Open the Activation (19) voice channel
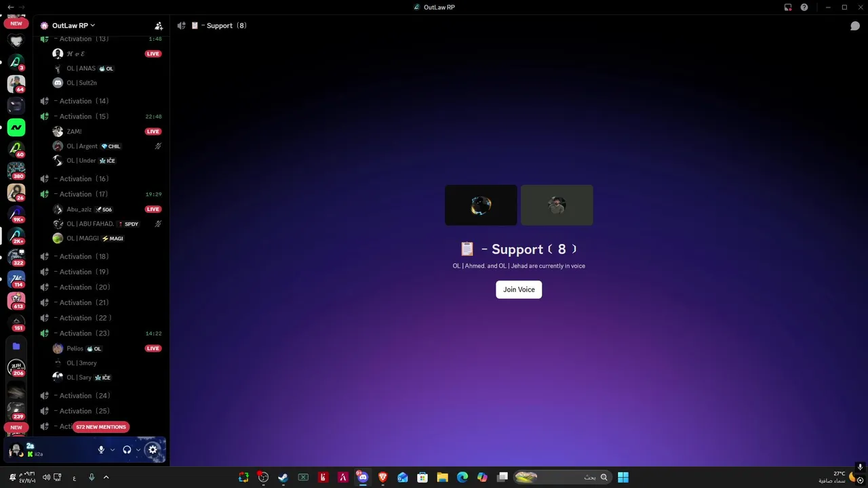 tap(100, 272)
